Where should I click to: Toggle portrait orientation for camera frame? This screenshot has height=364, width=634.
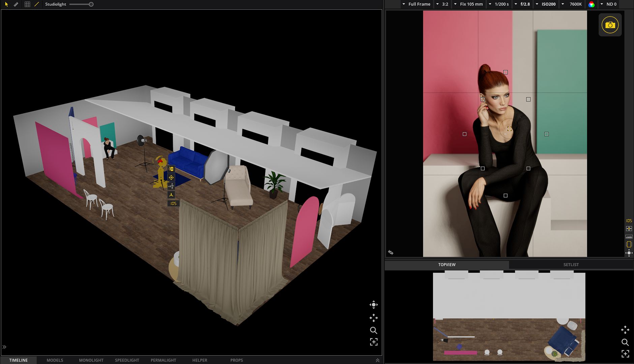click(629, 244)
